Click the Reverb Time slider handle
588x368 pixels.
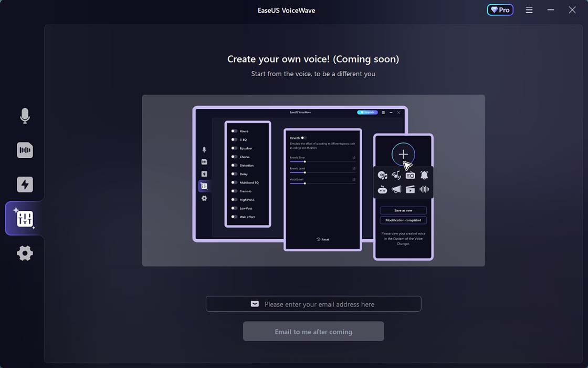pyautogui.click(x=305, y=161)
